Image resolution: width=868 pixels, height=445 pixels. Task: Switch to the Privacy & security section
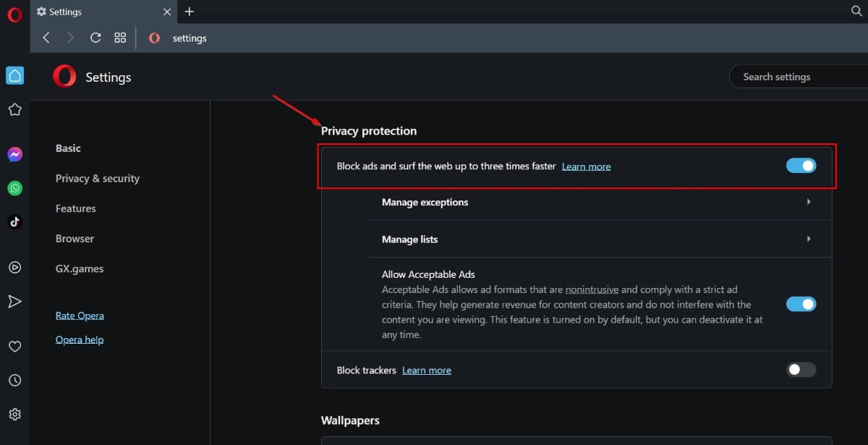tap(97, 178)
